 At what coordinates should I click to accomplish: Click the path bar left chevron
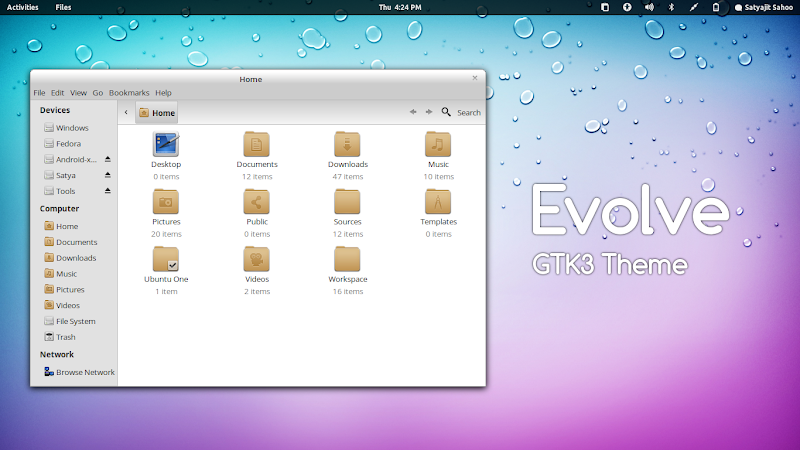pyautogui.click(x=126, y=112)
